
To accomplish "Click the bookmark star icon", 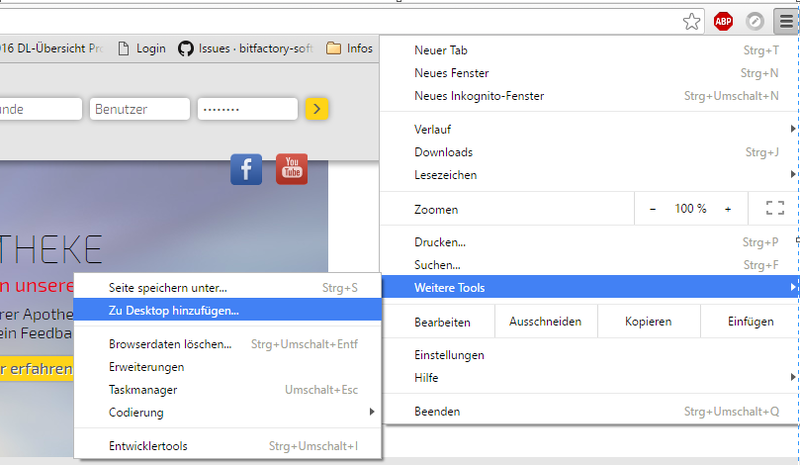I will pyautogui.click(x=691, y=20).
